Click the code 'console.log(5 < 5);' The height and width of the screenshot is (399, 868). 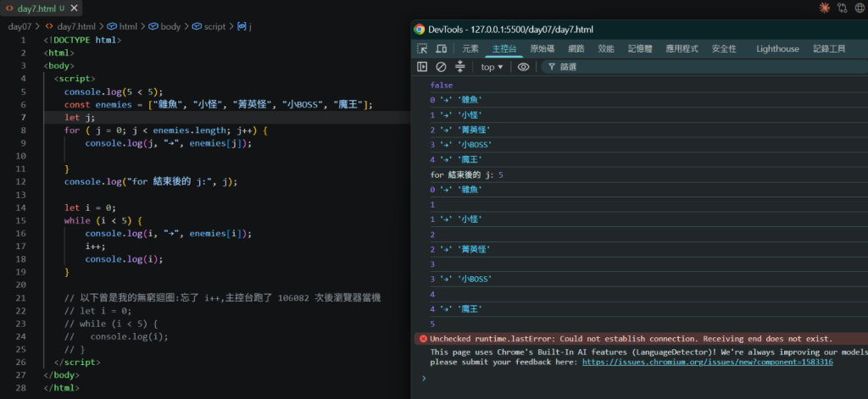pyautogui.click(x=114, y=91)
